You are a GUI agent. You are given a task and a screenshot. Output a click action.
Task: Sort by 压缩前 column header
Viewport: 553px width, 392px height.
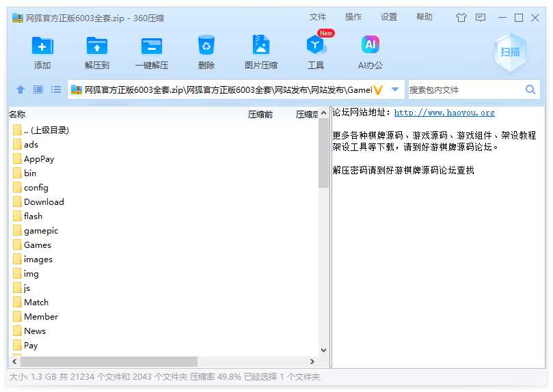(260, 115)
